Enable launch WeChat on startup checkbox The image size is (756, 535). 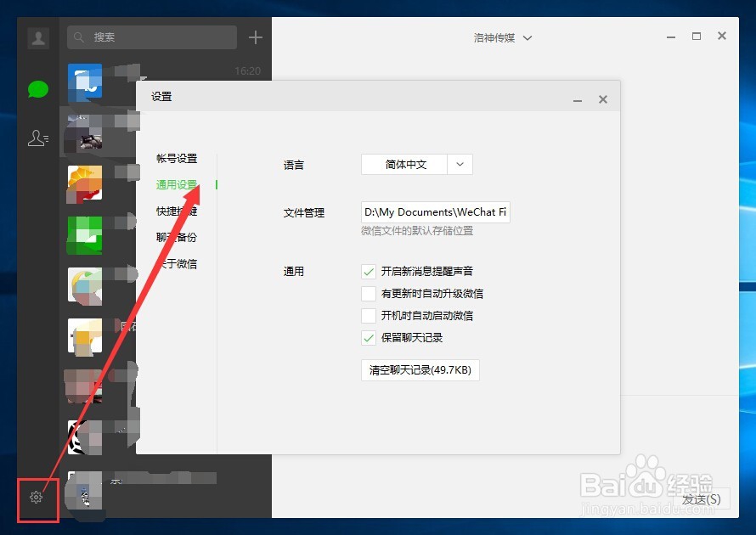(x=369, y=315)
